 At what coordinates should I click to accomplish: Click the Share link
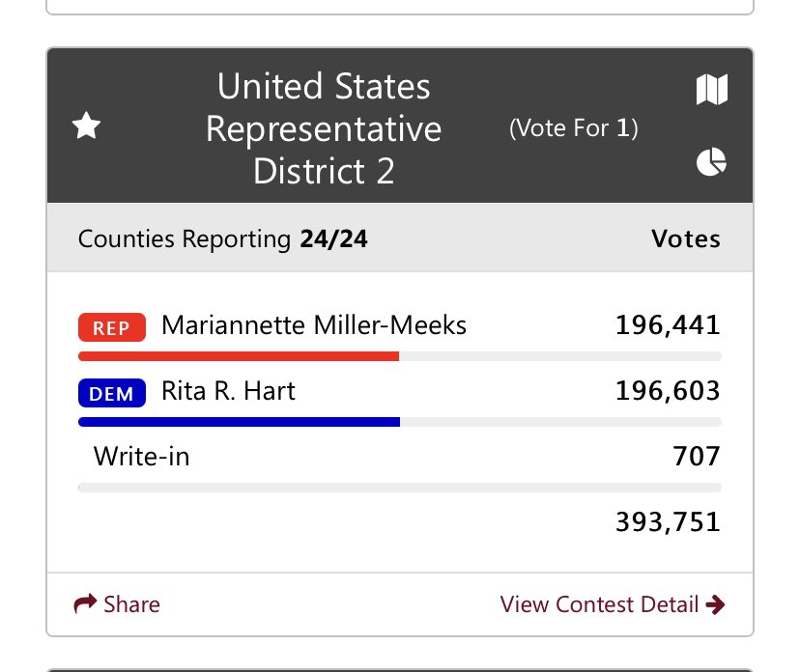coord(131,604)
